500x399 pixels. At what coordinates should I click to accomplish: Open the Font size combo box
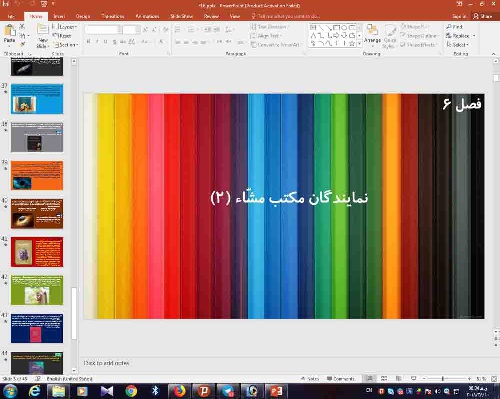click(x=131, y=30)
